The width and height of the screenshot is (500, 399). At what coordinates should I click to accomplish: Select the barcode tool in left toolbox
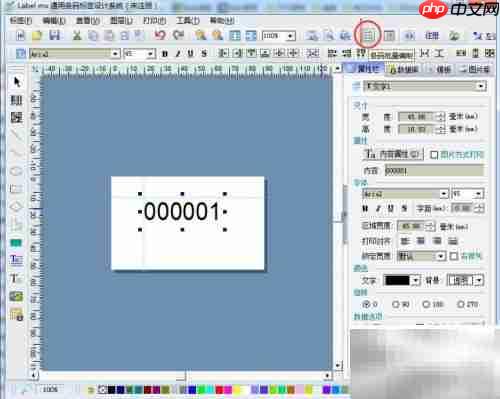[x=16, y=100]
